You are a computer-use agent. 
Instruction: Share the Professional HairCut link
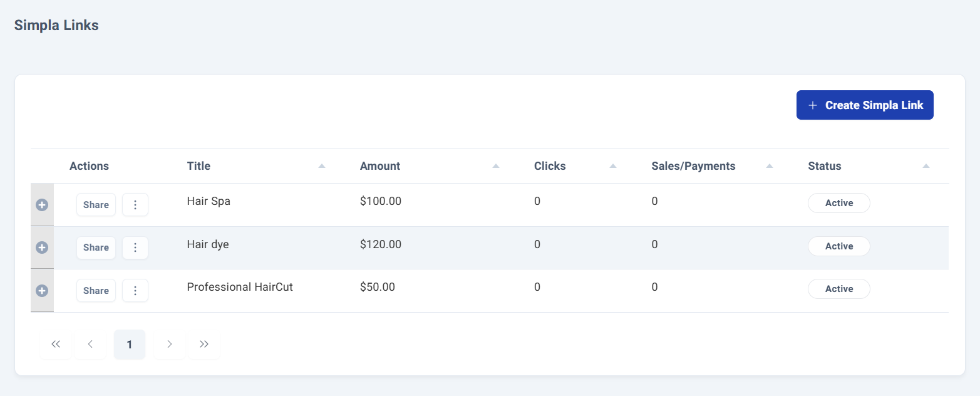[96, 291]
